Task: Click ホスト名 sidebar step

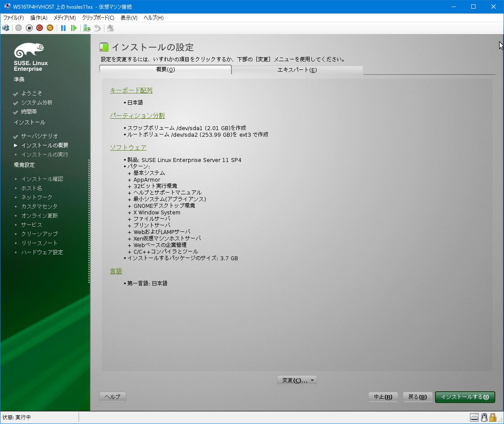Action: pos(31,188)
